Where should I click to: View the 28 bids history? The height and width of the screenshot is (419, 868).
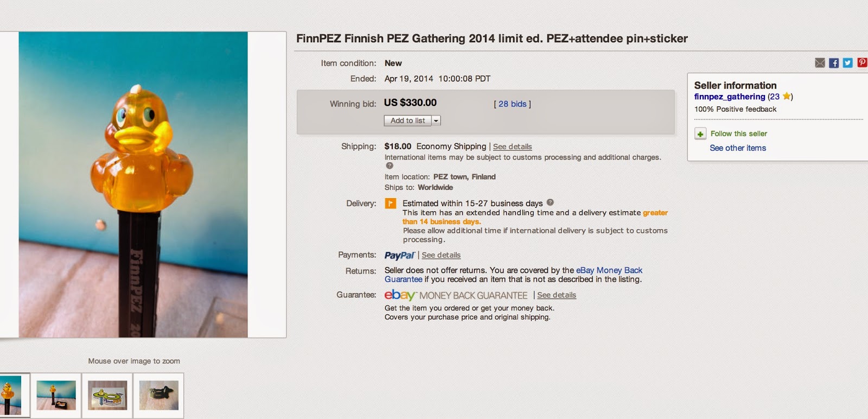[x=512, y=104]
